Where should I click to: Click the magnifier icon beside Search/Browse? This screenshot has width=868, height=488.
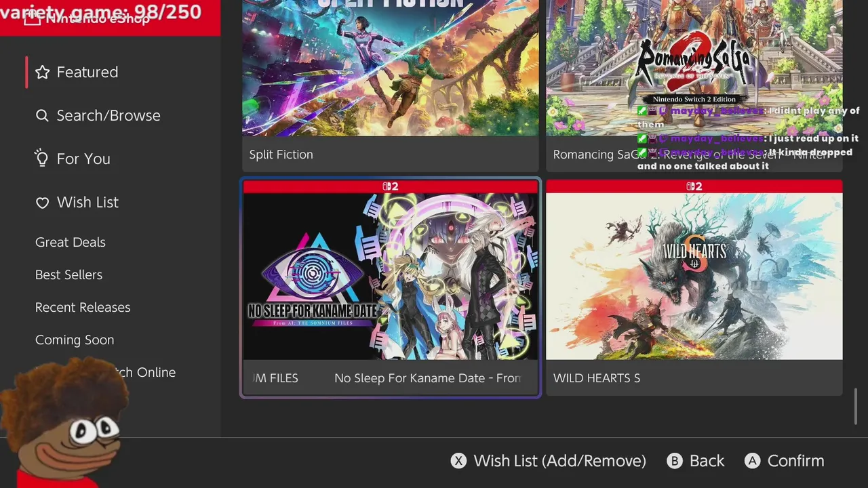click(x=42, y=116)
